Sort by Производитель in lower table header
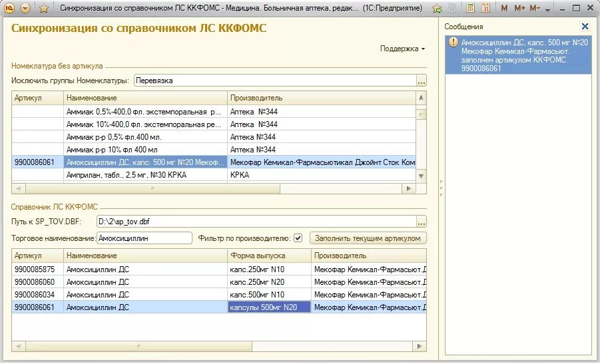Screen dimensions: 600x364 tap(369, 256)
